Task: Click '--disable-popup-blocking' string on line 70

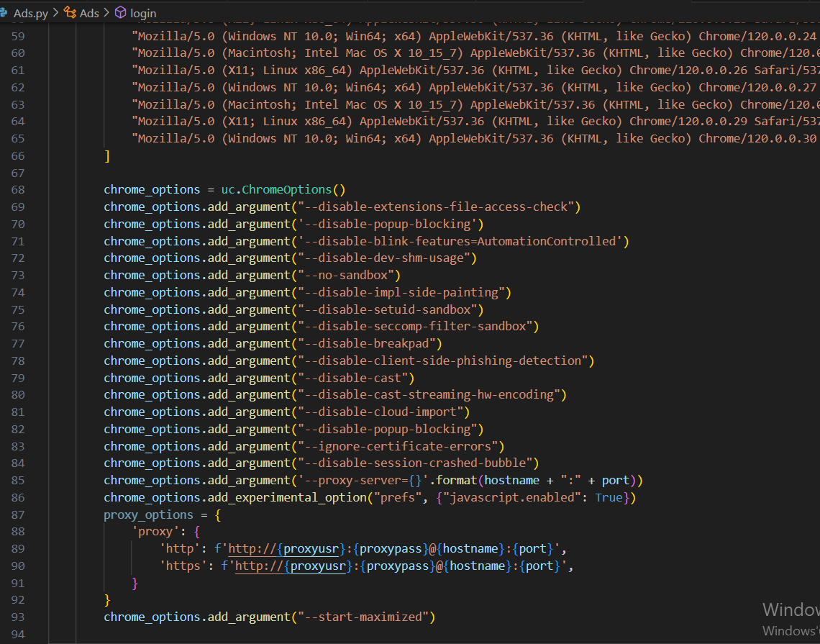Action: click(x=388, y=224)
